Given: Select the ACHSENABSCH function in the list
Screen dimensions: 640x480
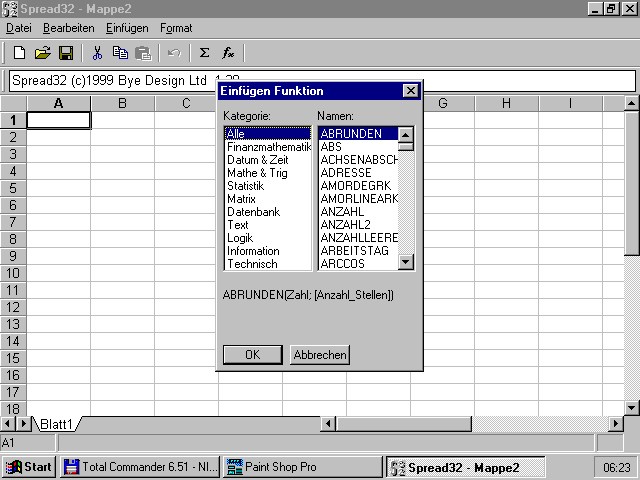Looking at the screenshot, I should (x=358, y=160).
